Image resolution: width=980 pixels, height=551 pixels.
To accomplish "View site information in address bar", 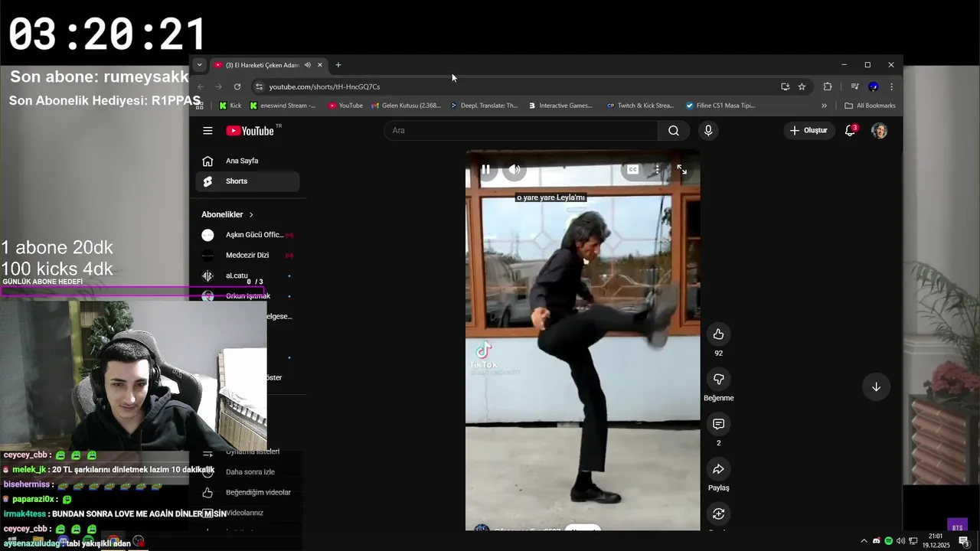I will tap(259, 86).
